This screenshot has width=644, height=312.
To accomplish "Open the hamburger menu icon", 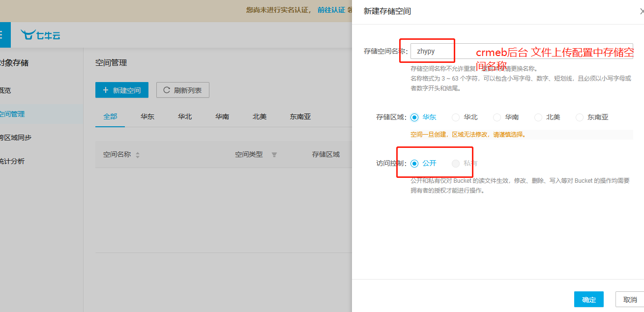I will point(2,35).
